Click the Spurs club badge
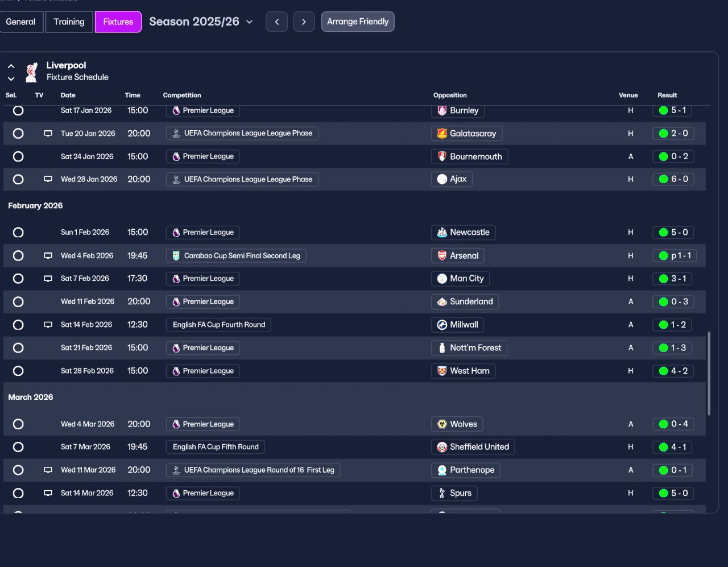The height and width of the screenshot is (567, 728). coord(442,493)
